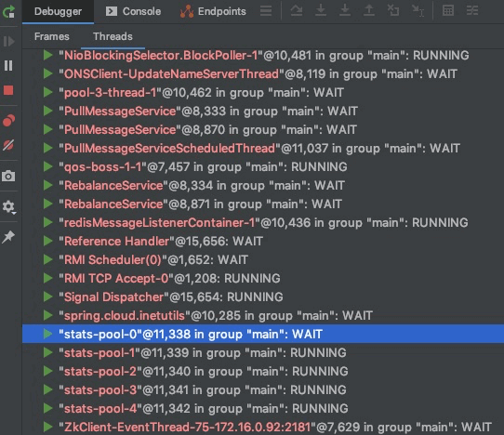Select the ZkClient-EventThread-75-172.16.0.92:2181 row
Screen dimensions: 504x435
pos(263,427)
